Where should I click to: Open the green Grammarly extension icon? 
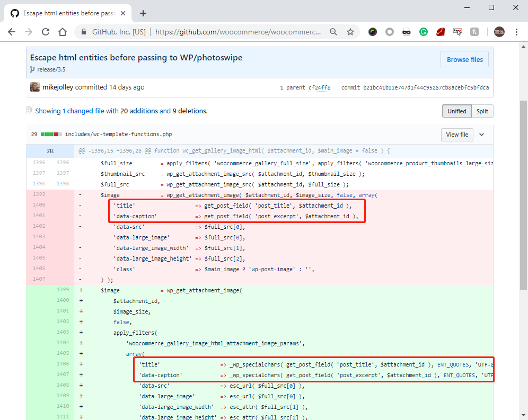(423, 32)
